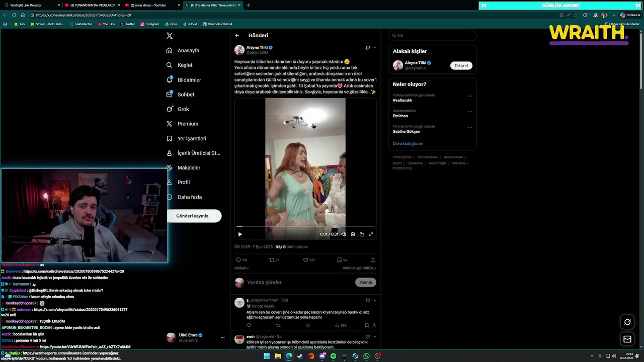Bookmark the post showing 94
The height and width of the screenshot is (362, 644).
342,260
